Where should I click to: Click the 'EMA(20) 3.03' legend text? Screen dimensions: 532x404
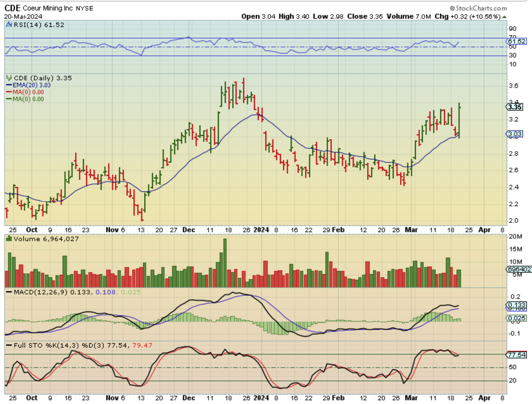(32, 85)
